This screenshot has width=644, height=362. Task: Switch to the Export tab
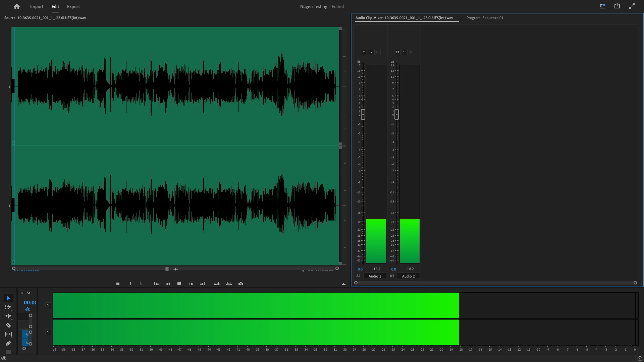[x=73, y=6]
